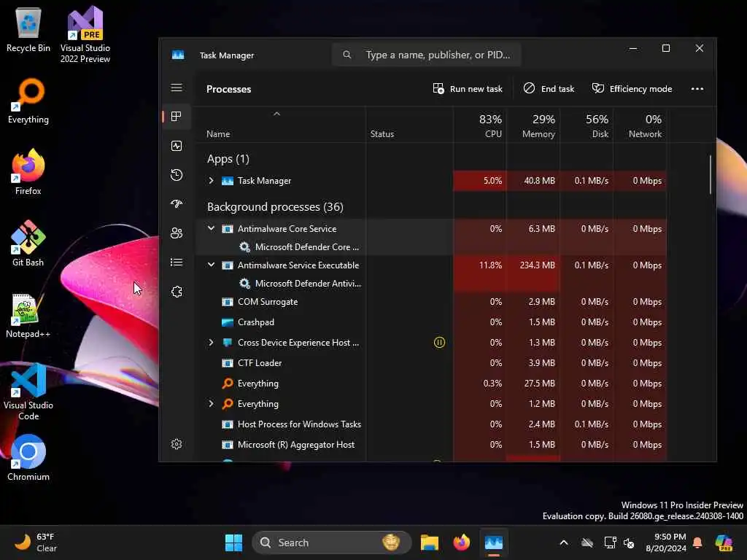This screenshot has height=560, width=747.
Task: Click the 234.3 MB memory cell
Action: [x=533, y=265]
